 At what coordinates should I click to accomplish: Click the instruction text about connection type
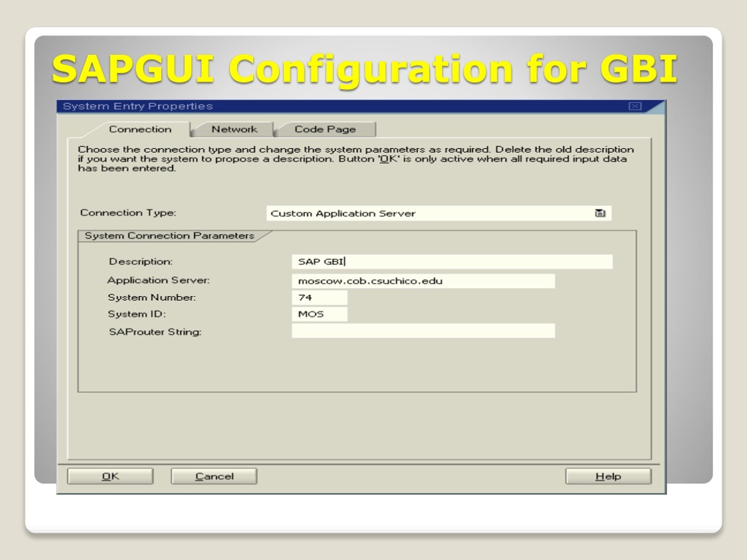coord(356,159)
